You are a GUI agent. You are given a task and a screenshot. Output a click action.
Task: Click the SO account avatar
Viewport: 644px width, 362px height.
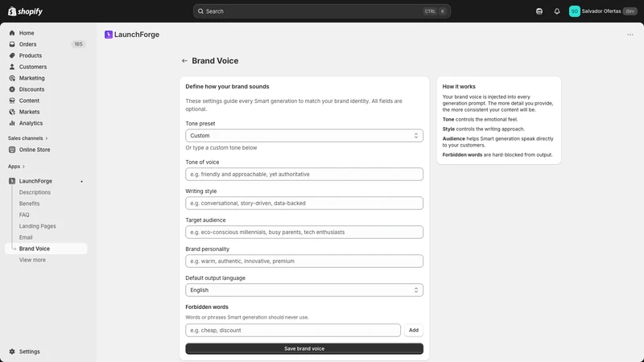pos(574,11)
